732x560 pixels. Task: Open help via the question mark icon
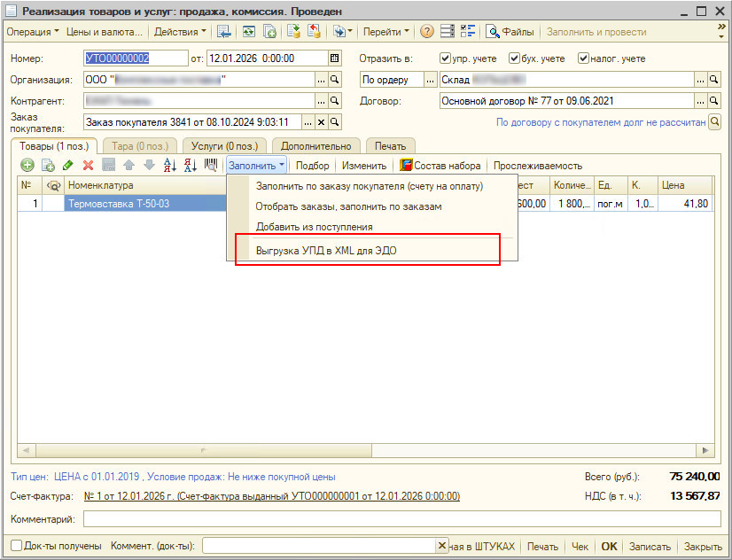[x=426, y=32]
